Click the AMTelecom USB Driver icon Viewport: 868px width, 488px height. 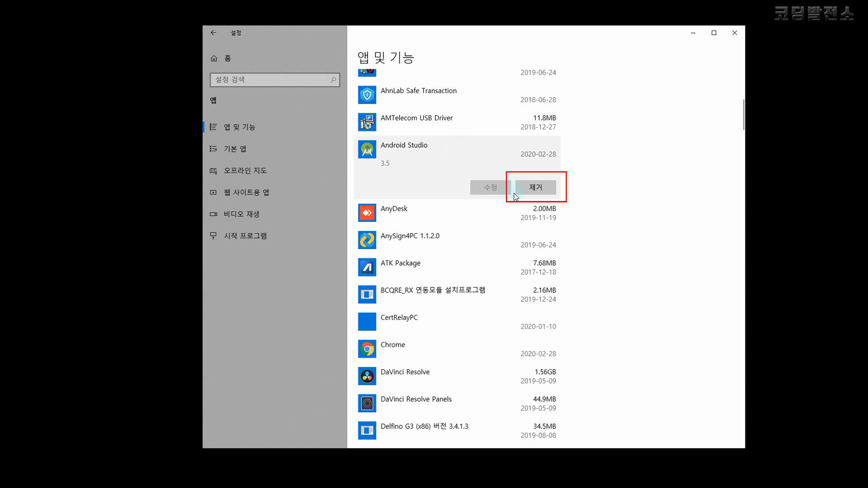click(x=367, y=122)
